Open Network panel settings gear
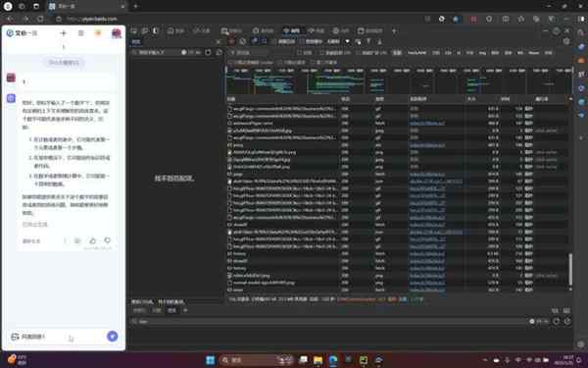Viewport: 588px width, 368px height. (566, 41)
